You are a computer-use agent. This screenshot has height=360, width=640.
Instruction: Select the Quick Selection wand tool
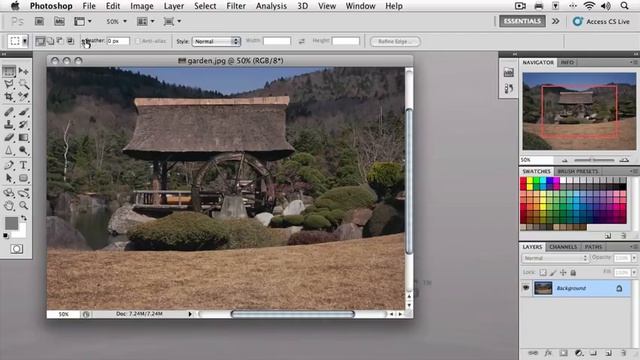pos(23,84)
